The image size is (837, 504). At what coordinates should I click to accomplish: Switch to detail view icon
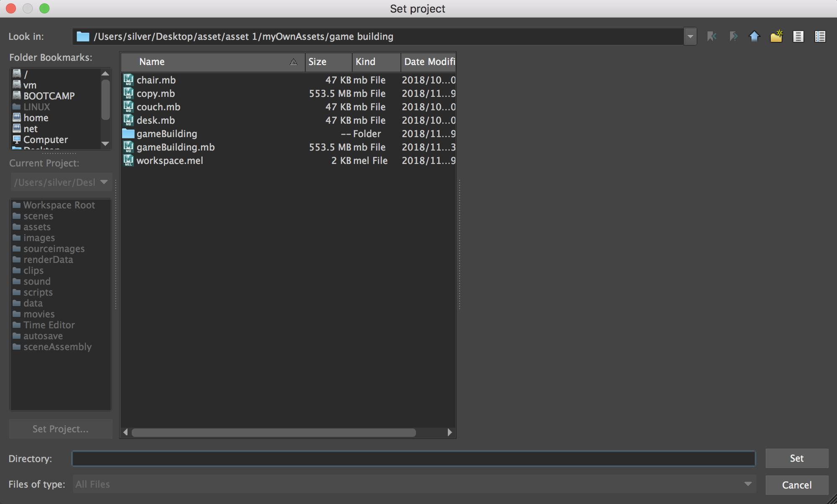pyautogui.click(x=820, y=36)
